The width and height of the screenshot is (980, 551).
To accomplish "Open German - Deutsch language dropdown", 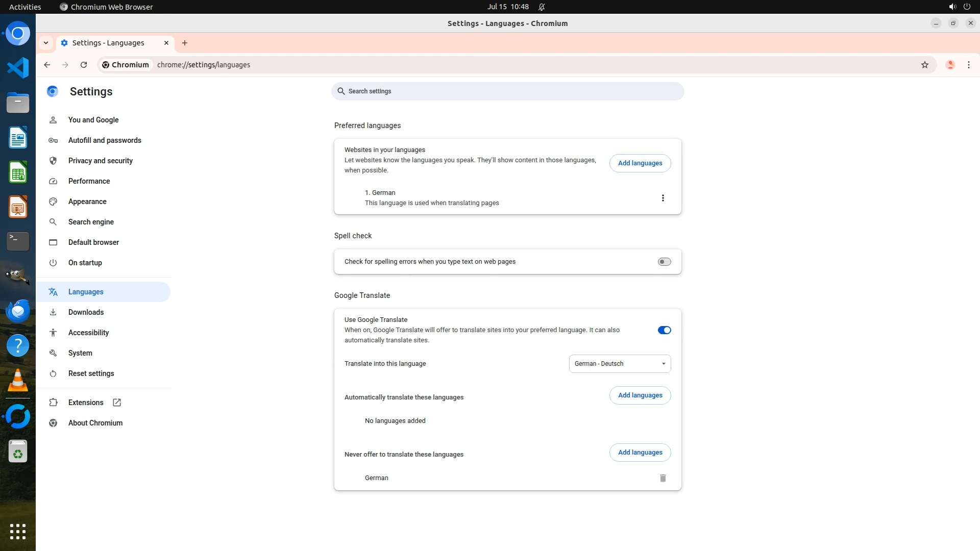I will coord(620,364).
